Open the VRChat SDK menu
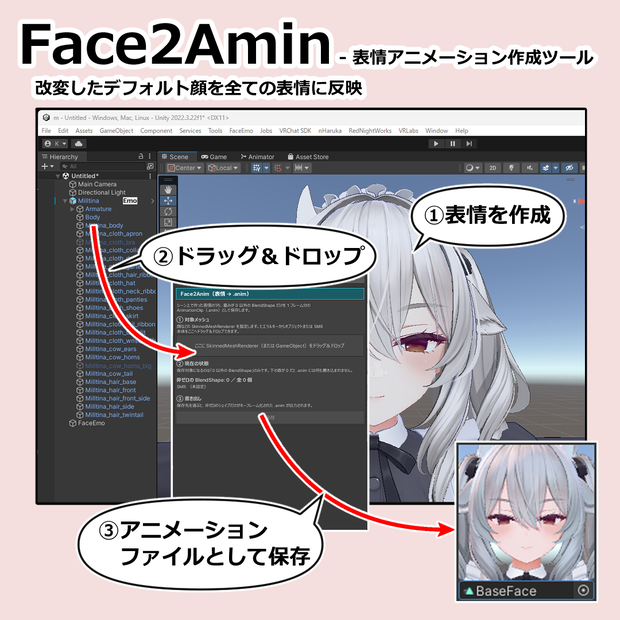Screen dimensions: 620x620 (x=295, y=130)
